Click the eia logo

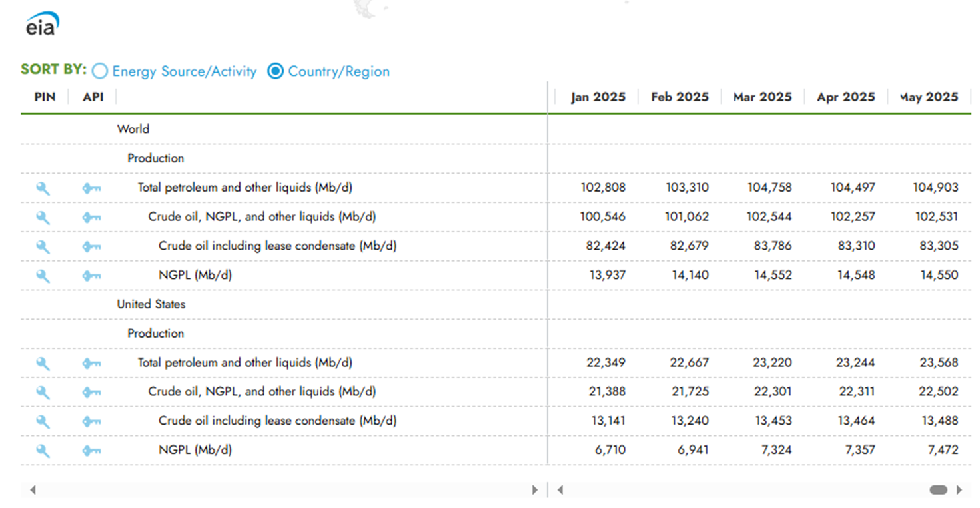coord(43,25)
